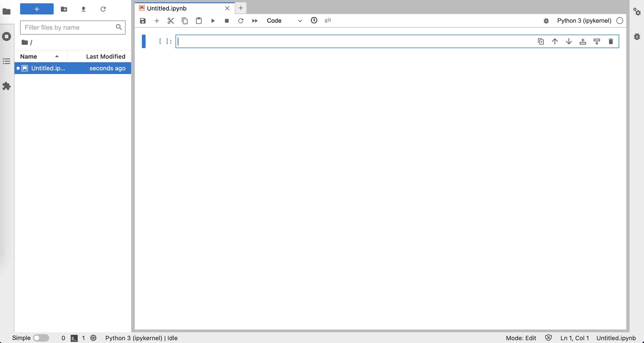Paste cell from clipboard
Viewport: 644px width, 343px height.
[x=199, y=21]
